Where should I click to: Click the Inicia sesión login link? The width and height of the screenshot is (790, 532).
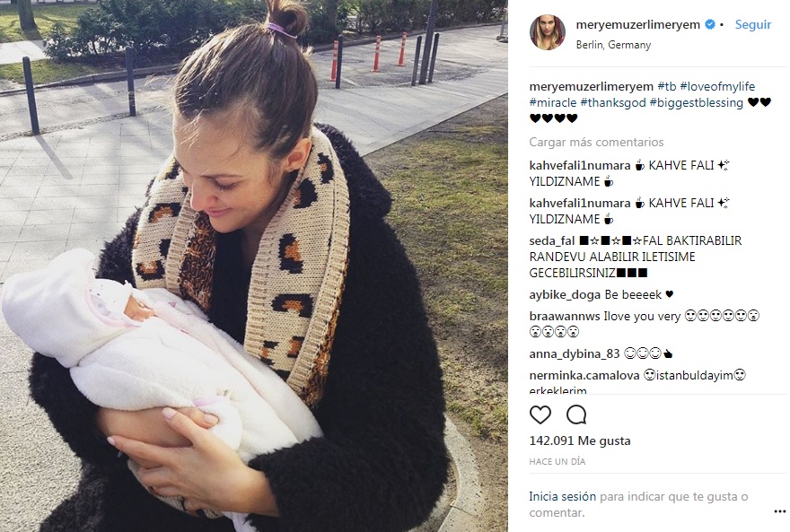(562, 497)
